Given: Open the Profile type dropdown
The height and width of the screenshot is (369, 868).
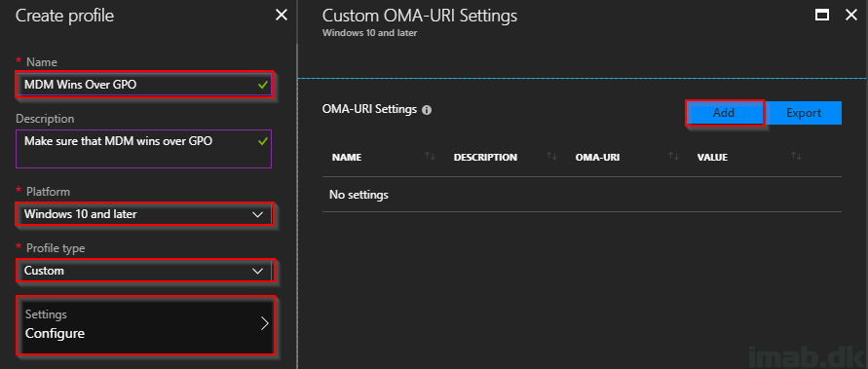Looking at the screenshot, I should [x=144, y=271].
